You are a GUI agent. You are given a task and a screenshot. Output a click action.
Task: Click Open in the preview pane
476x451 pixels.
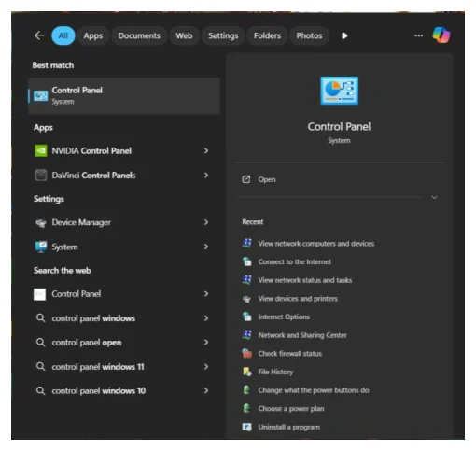(x=267, y=179)
